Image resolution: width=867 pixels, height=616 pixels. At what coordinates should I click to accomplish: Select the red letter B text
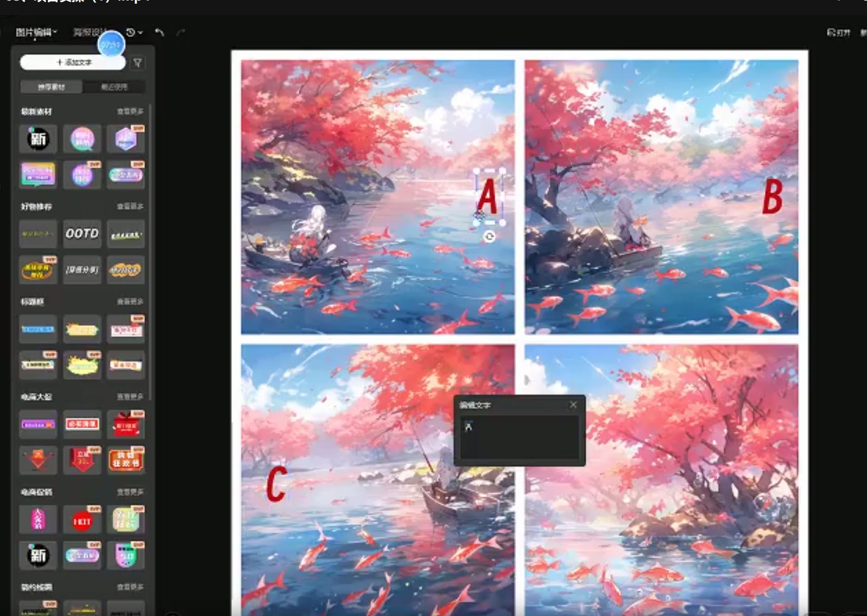772,197
